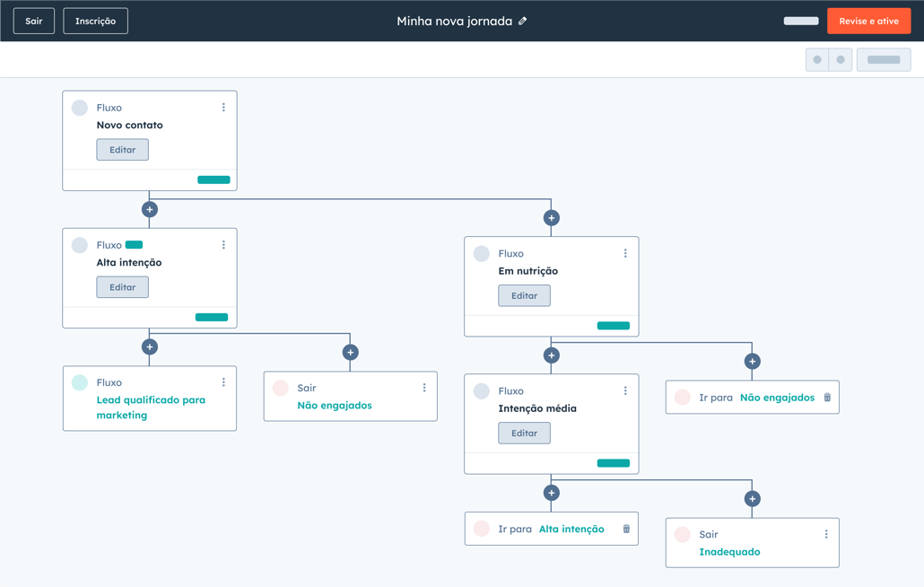Add step above Sair Não engajados card
The height and width of the screenshot is (587, 924).
point(351,353)
